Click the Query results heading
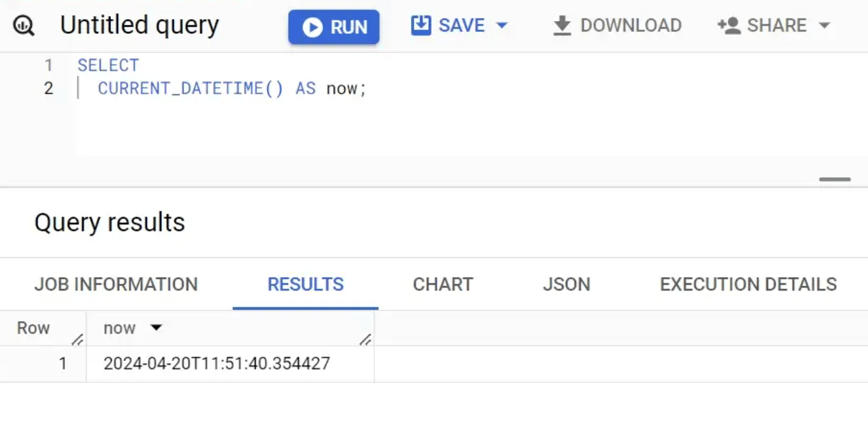Screen dimensions: 868x428 [x=110, y=223]
